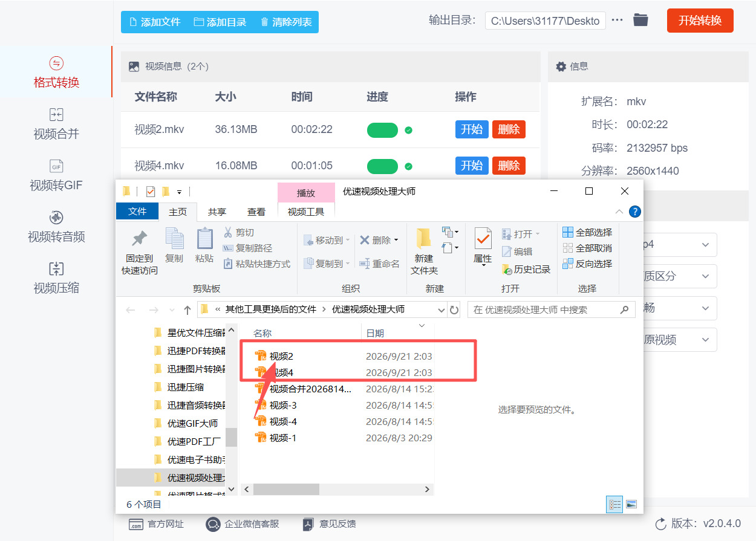Click 粘贴快捷方式 in the ribbon
Image resolution: width=756 pixels, height=541 pixels.
coord(257,264)
